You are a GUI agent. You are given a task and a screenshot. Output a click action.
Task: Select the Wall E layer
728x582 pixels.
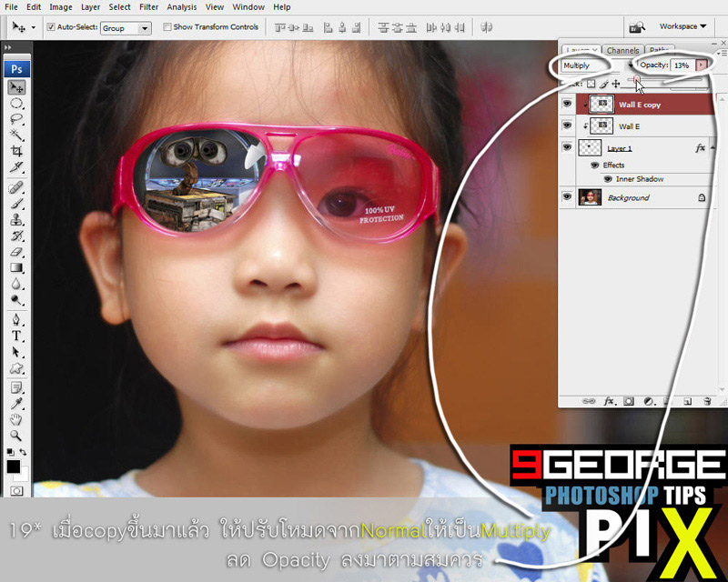point(629,126)
